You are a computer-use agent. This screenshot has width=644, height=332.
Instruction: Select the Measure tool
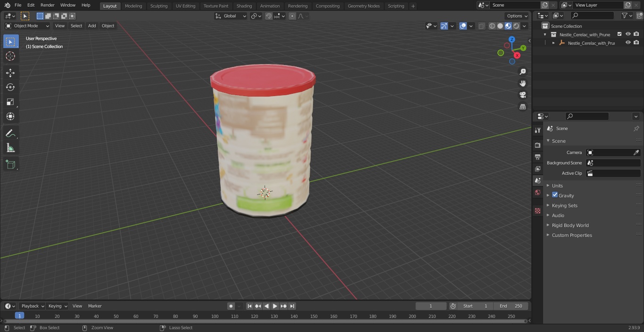click(10, 148)
